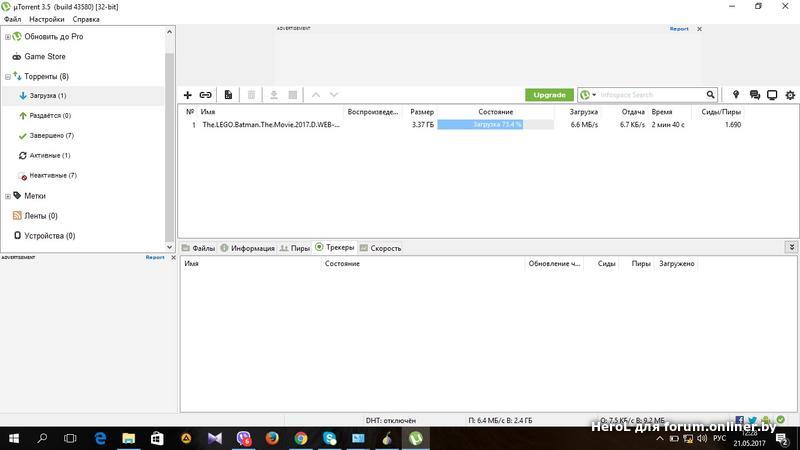The width and height of the screenshot is (800, 450).
Task: Close the top advertisement banner
Action: pyautogui.click(x=699, y=29)
